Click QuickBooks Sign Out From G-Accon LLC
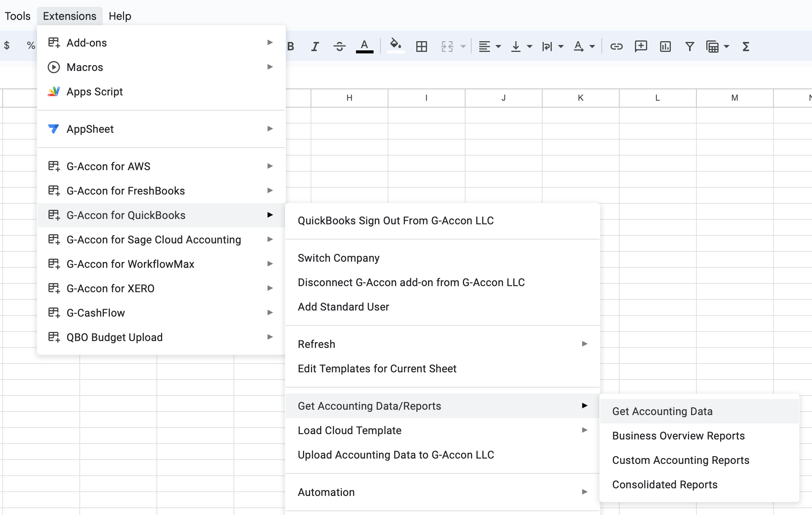 (x=443, y=220)
